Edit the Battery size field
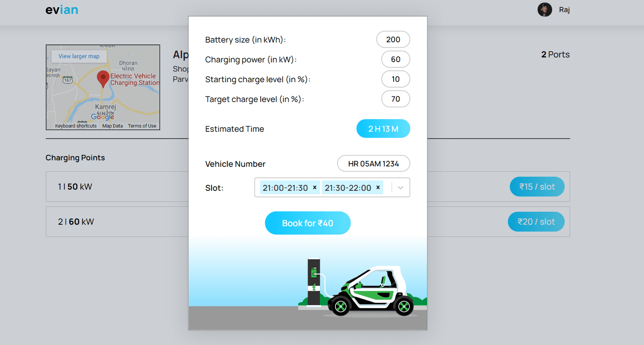The height and width of the screenshot is (345, 644). [x=393, y=39]
